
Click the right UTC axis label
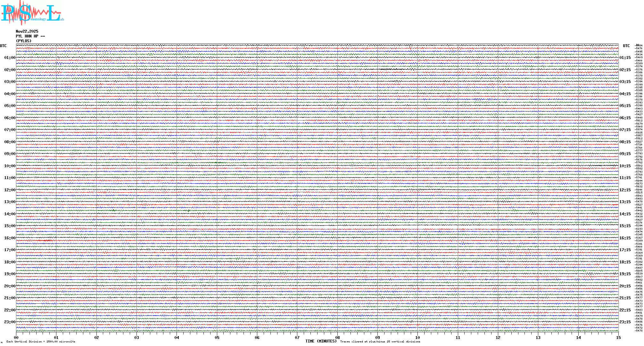626,46
